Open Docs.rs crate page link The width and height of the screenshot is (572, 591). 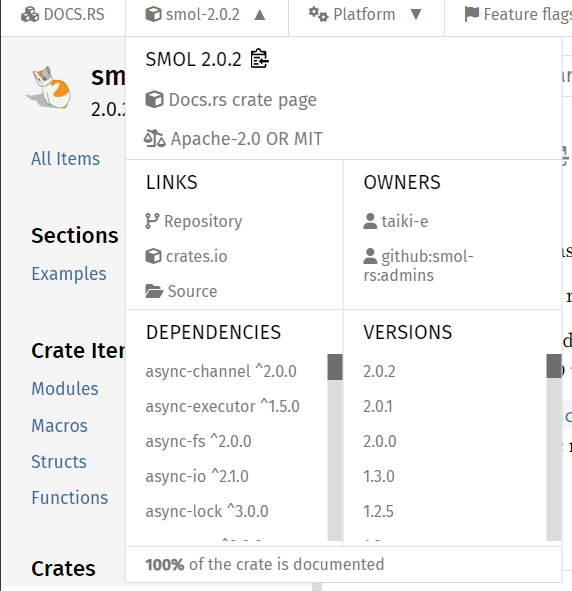coord(231,100)
